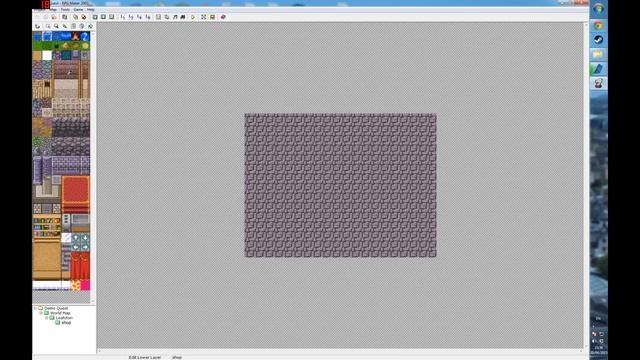Open the Map menu
The height and width of the screenshot is (360, 640).
click(53, 9)
